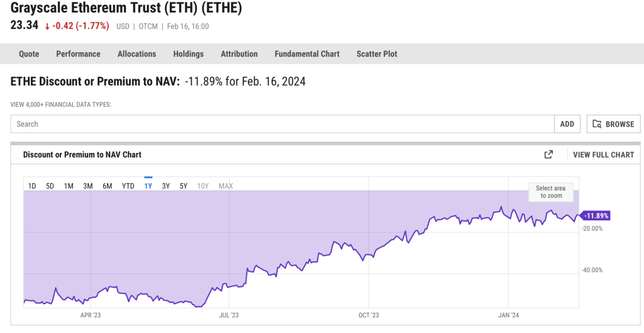Select the 10Y chart range
The image size is (644, 333).
coord(203,186)
